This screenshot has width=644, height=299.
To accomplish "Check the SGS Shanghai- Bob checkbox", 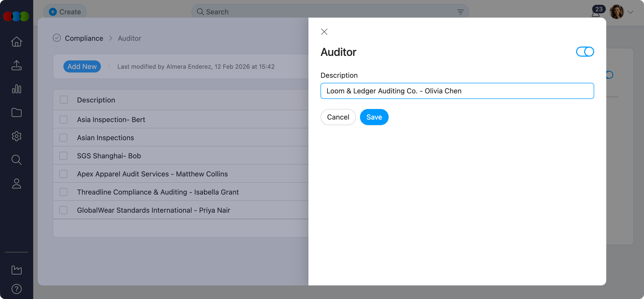I will click(x=63, y=156).
